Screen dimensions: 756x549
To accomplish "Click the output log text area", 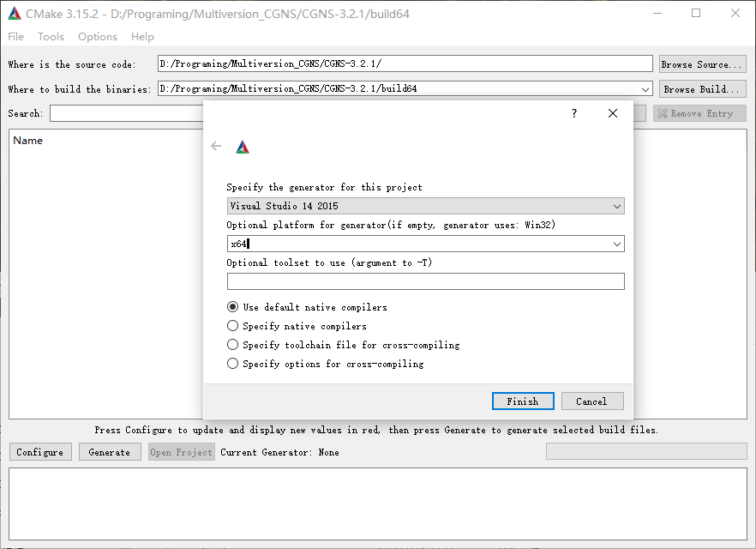I will [378, 504].
